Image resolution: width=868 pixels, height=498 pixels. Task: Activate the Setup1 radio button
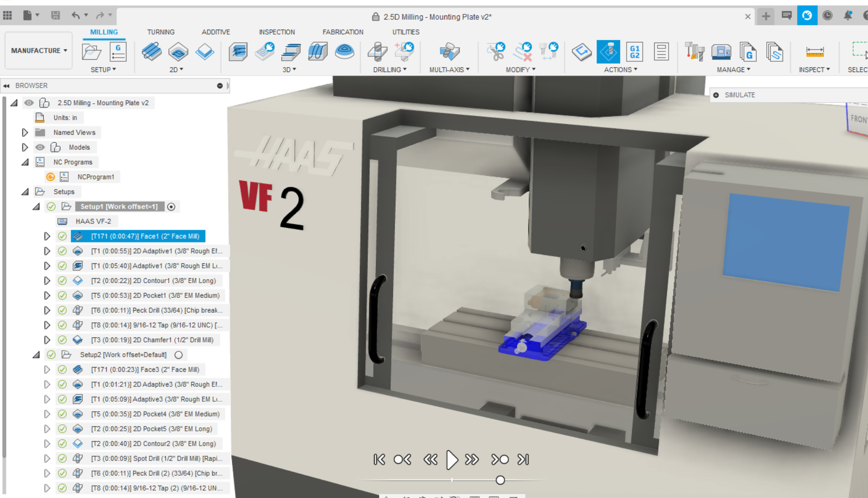171,207
